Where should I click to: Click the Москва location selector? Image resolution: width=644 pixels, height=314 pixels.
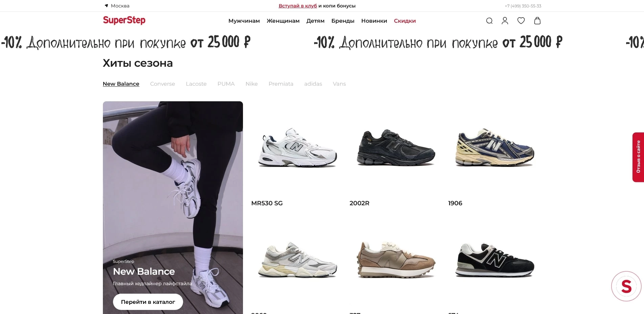click(117, 6)
